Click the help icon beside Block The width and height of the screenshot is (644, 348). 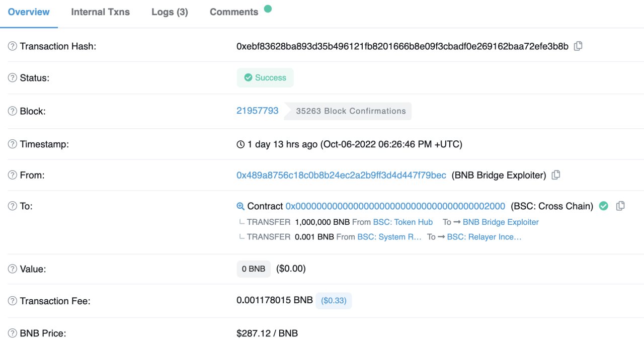(13, 111)
